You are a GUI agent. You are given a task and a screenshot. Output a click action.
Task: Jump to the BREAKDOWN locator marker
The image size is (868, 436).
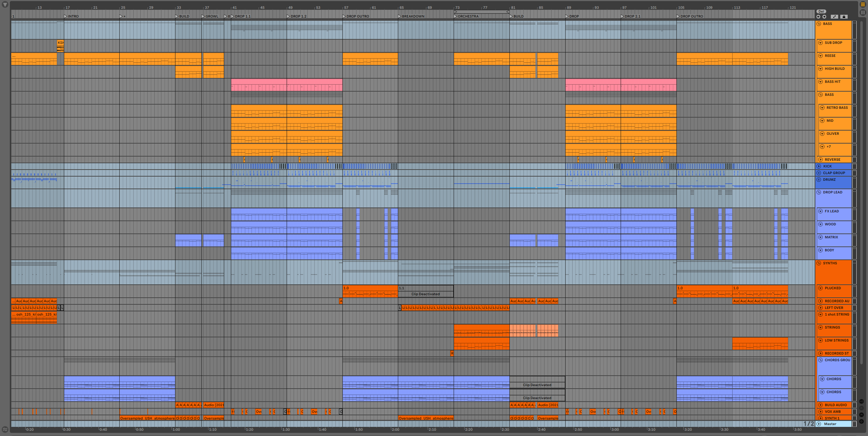coord(400,16)
